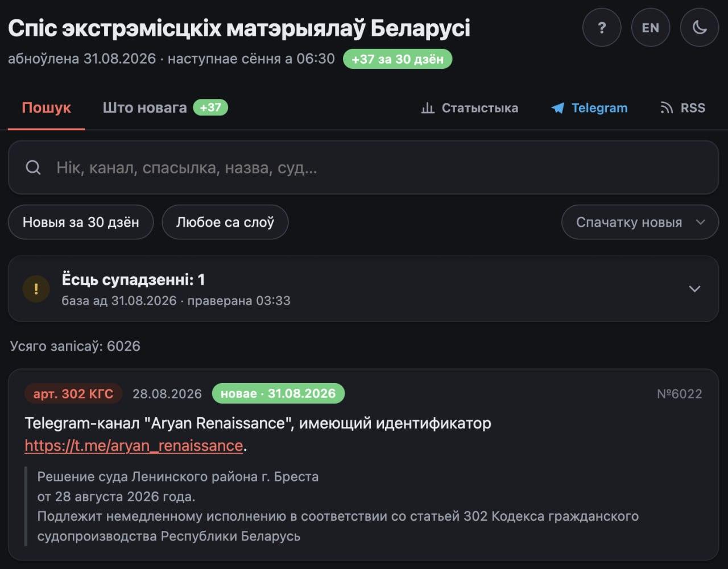
Task: Click the magnifier icon in search box
Action: 34,168
